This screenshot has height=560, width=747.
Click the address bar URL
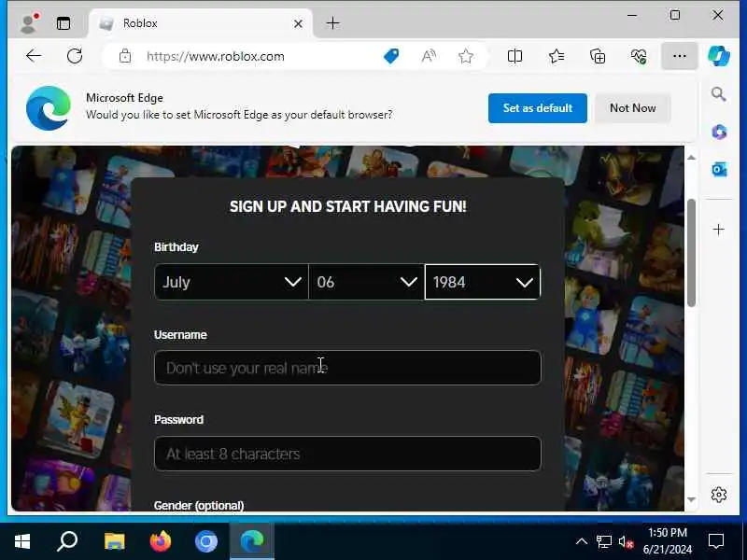tap(216, 56)
